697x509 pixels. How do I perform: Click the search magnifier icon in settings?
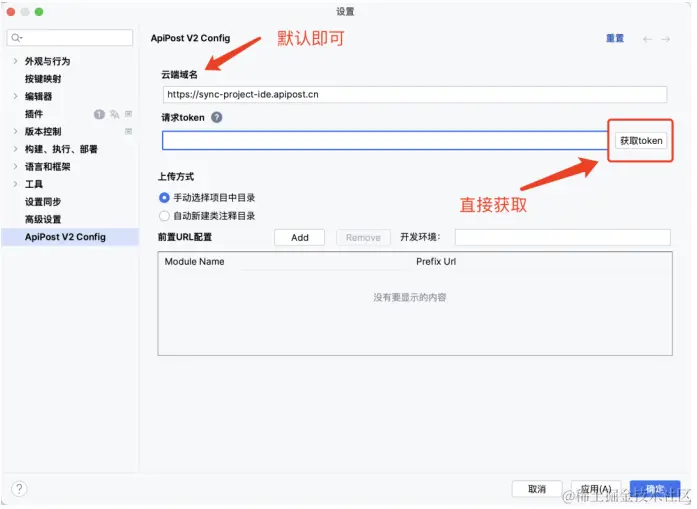tap(16, 38)
